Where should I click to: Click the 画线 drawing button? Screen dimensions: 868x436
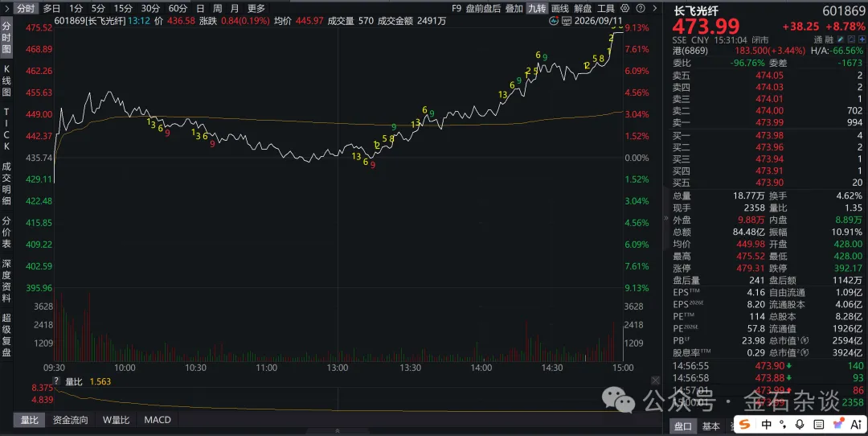[x=559, y=8]
